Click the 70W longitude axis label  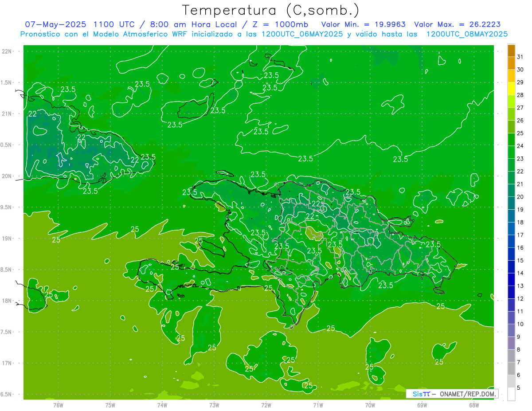coord(370,405)
